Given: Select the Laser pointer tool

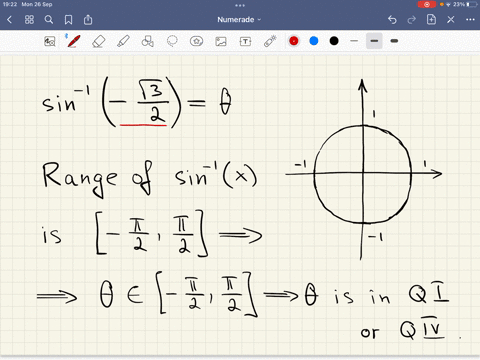Looking at the screenshot, I should click(270, 41).
